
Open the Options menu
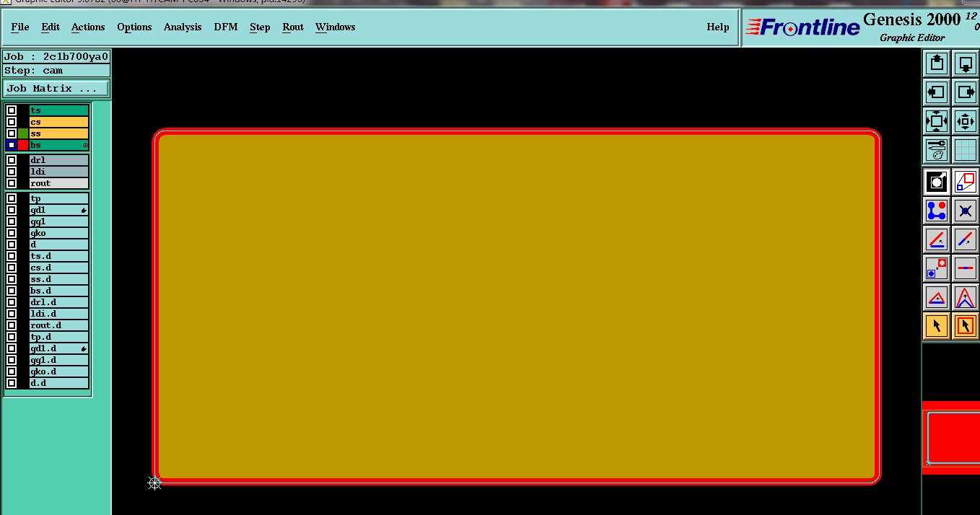coord(134,27)
